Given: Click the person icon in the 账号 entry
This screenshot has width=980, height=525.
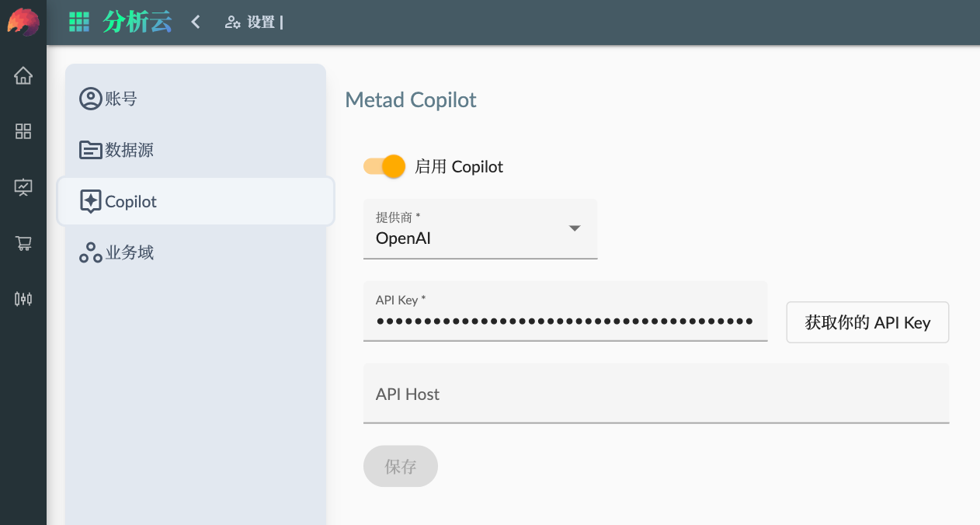Looking at the screenshot, I should pyautogui.click(x=89, y=99).
